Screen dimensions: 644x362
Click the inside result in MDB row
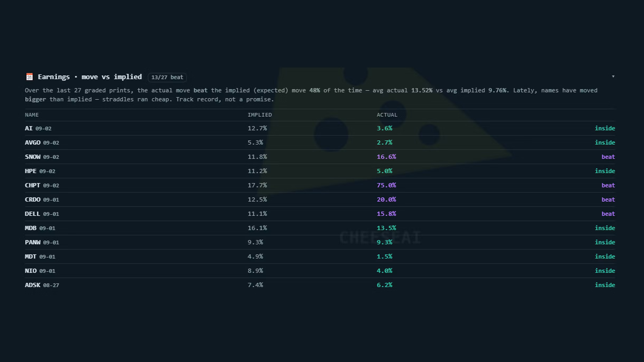(605, 228)
